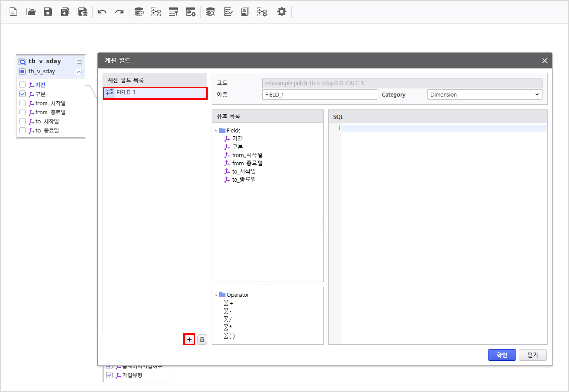
Task: Open the database search toolbar icon
Action: 210,12
